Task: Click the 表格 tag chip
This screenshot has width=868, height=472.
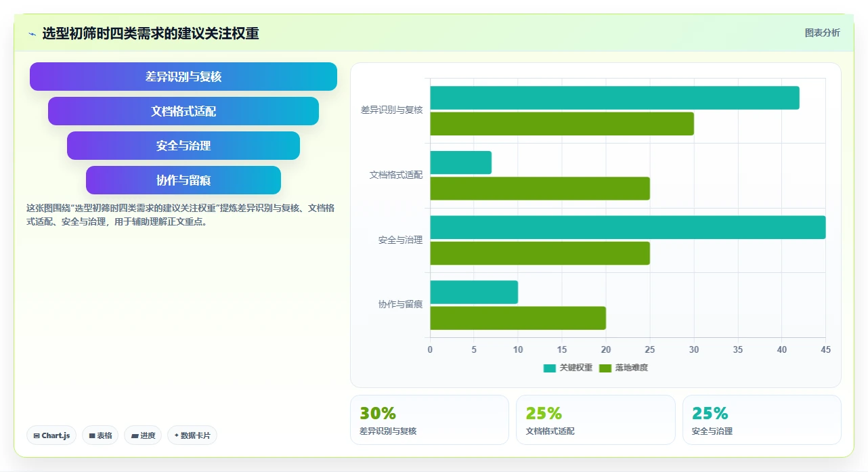Action: coord(101,435)
